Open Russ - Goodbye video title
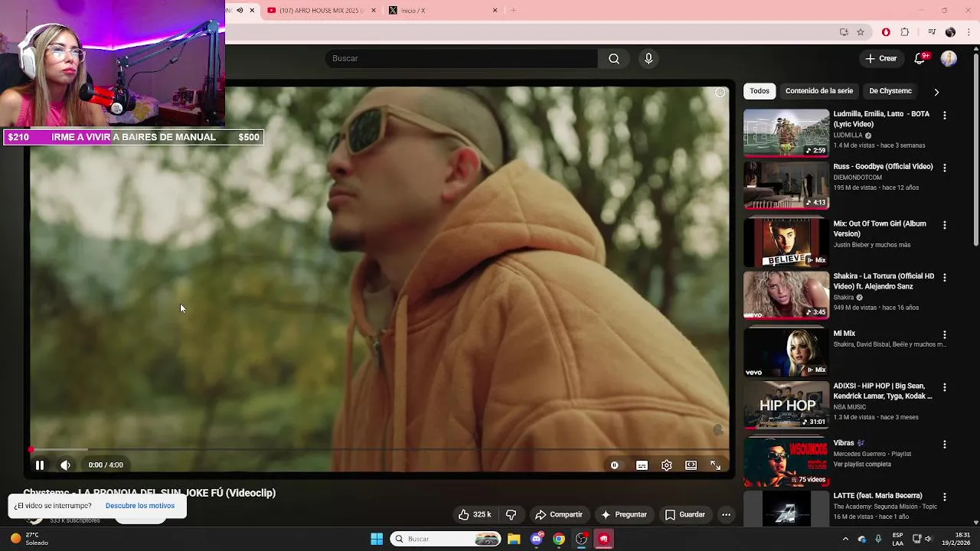This screenshot has width=980, height=551. click(883, 167)
